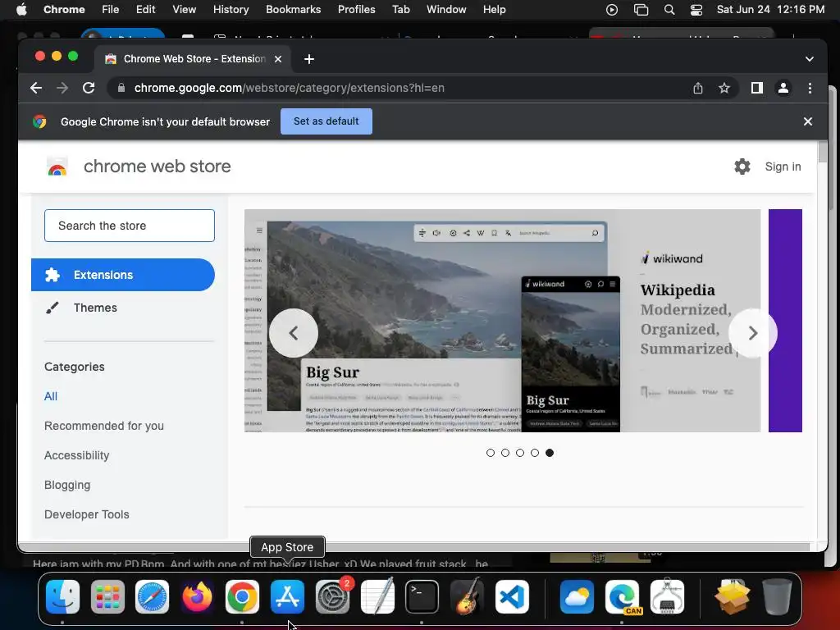Viewport: 840px width, 630px height.
Task: Open the History menu
Action: [231, 10]
